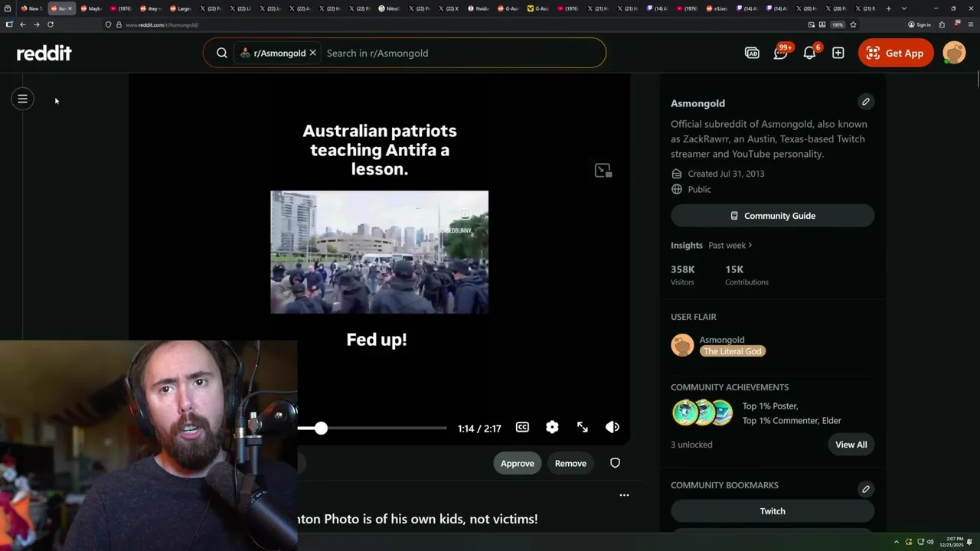Click the create post plus icon
This screenshot has height=551, width=980.
[x=838, y=53]
